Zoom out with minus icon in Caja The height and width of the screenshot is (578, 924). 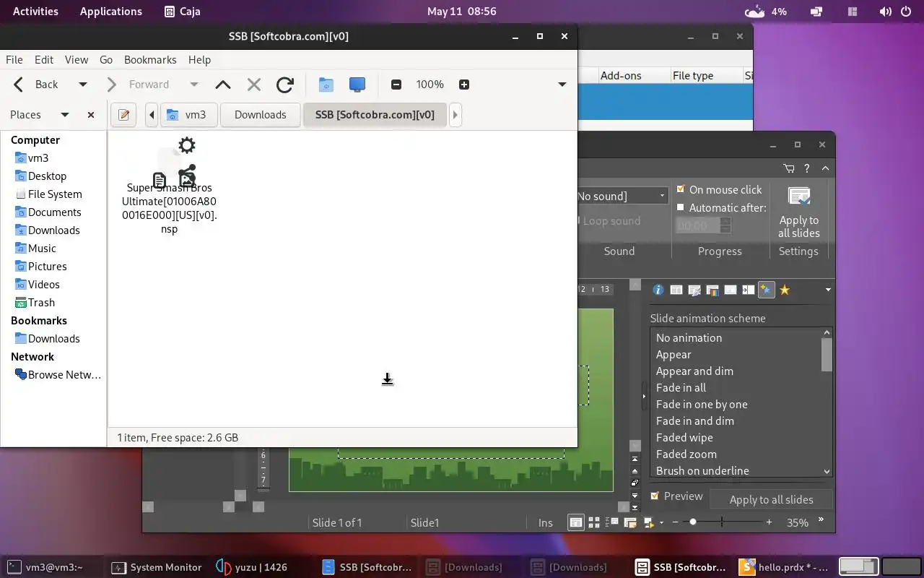click(x=396, y=85)
